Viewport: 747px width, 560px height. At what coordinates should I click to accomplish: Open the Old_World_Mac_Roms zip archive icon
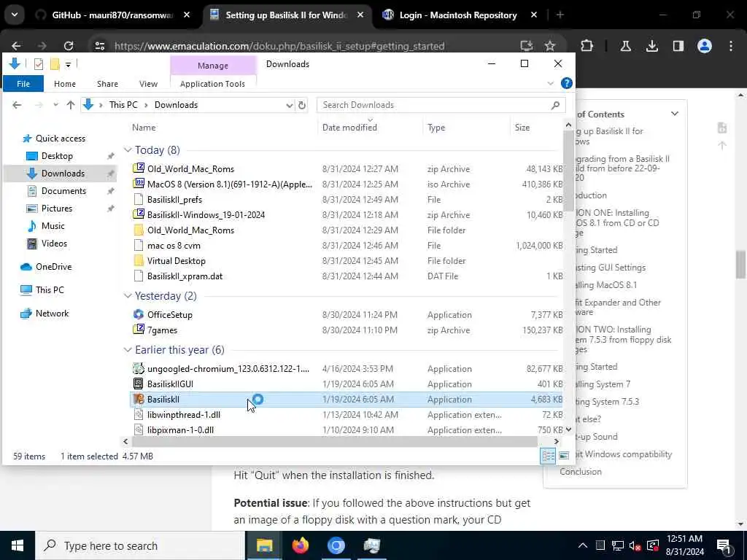138,168
